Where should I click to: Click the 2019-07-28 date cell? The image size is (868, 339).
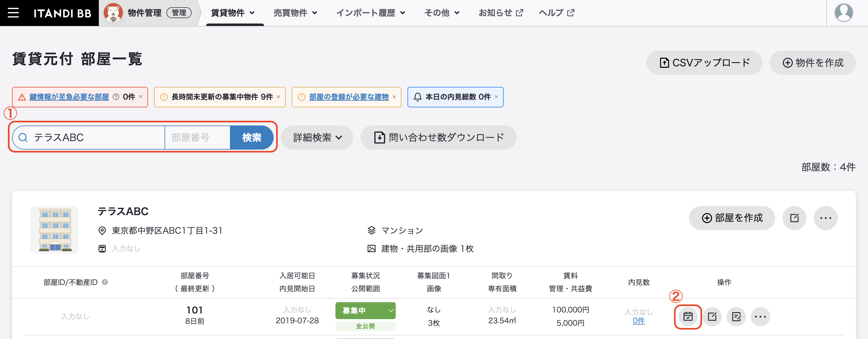coord(297,320)
